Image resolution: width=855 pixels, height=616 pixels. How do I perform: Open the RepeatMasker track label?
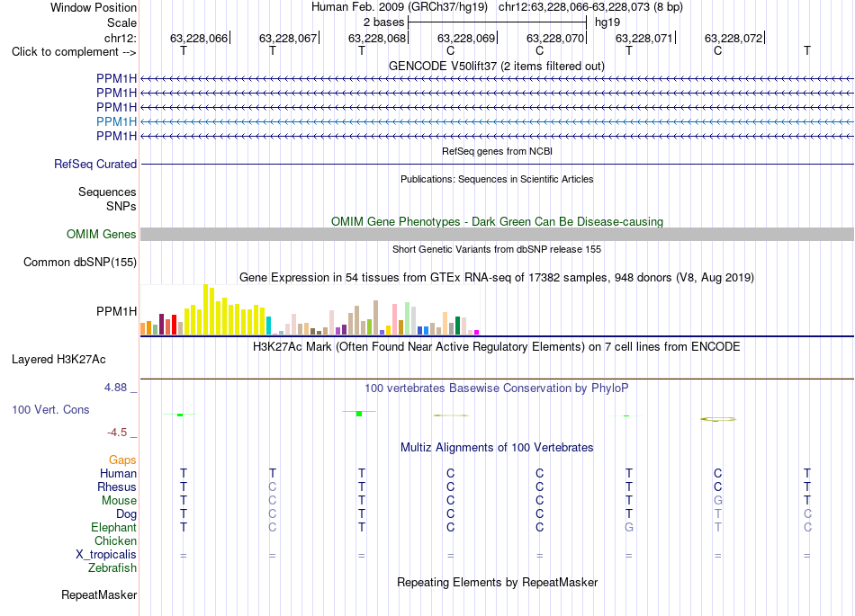(99, 594)
